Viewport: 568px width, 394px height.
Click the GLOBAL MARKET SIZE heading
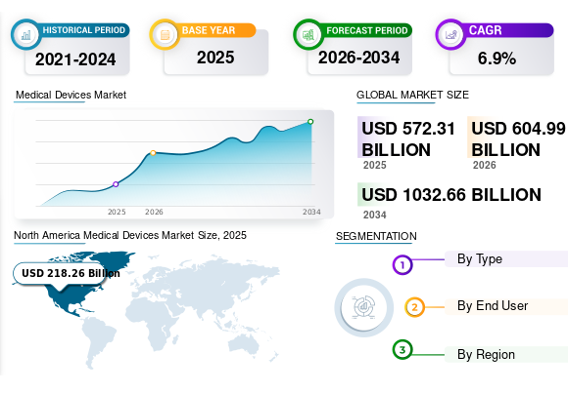(413, 95)
